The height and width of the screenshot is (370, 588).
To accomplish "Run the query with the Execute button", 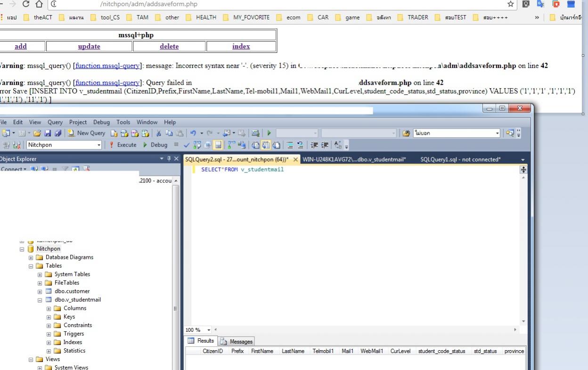I will (x=122, y=145).
